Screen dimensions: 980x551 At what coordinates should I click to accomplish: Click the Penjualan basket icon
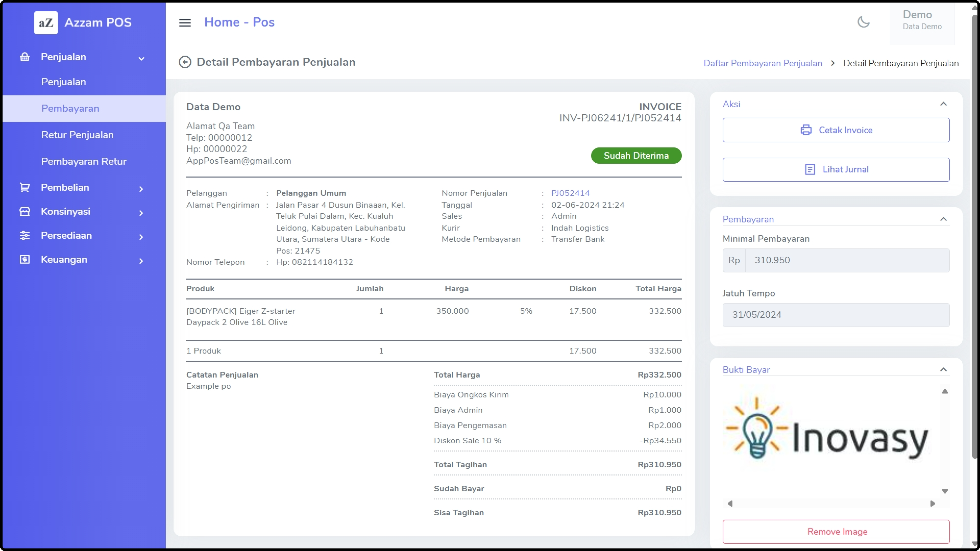click(25, 57)
